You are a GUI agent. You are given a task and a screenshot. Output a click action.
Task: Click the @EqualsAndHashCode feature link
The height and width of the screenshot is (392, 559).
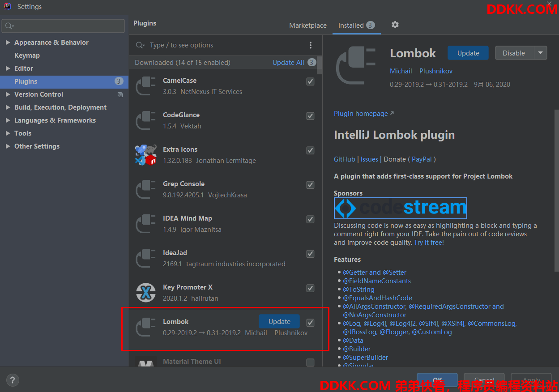(377, 298)
